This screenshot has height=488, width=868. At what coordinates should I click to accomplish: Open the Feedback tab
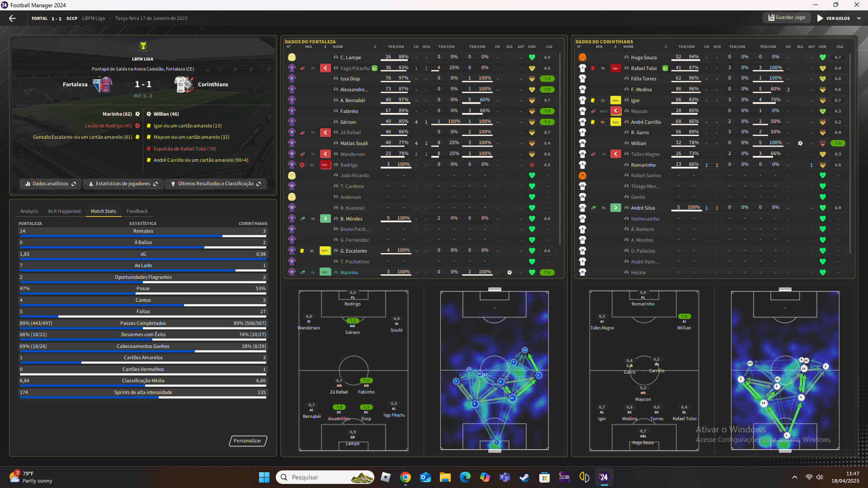137,211
